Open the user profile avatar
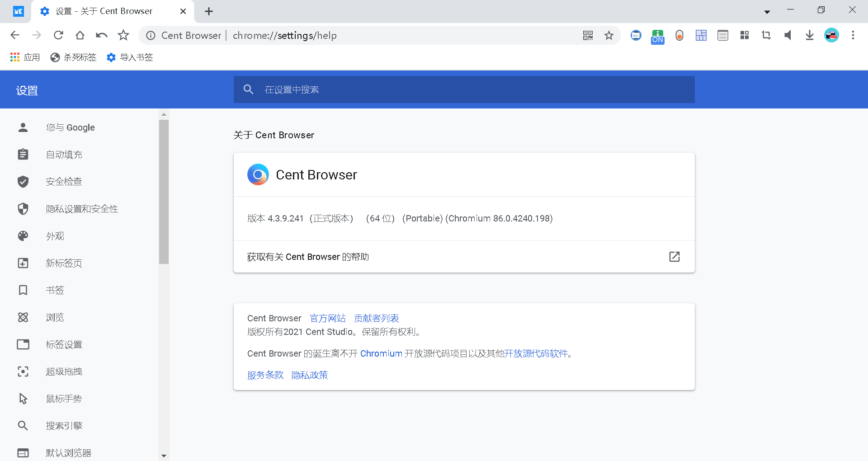Image resolution: width=868 pixels, height=461 pixels. tap(831, 35)
